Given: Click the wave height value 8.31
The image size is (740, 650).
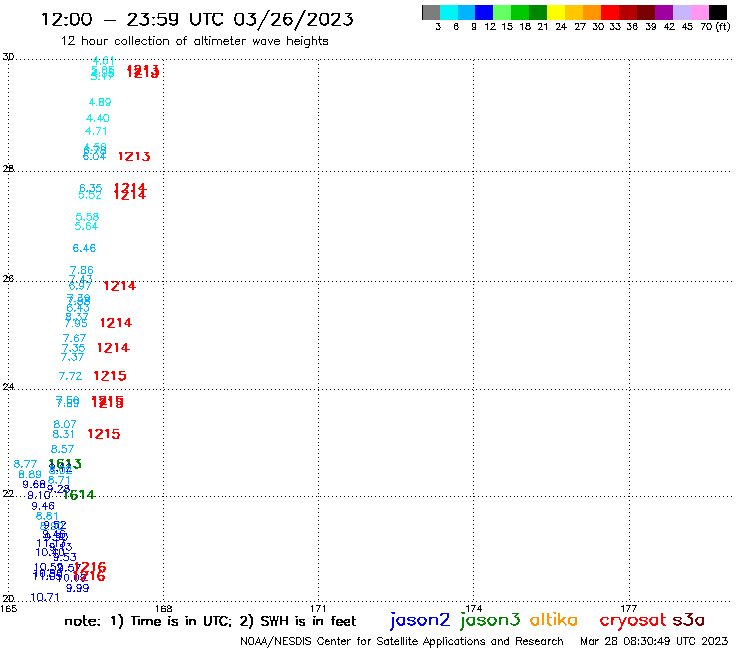Looking at the screenshot, I should [x=63, y=434].
